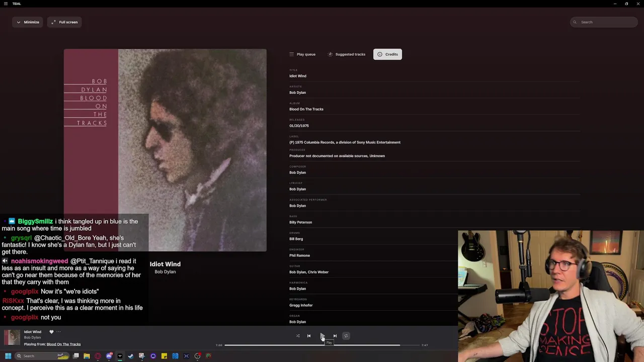Switch player to Full screen
The height and width of the screenshot is (362, 644).
point(64,22)
